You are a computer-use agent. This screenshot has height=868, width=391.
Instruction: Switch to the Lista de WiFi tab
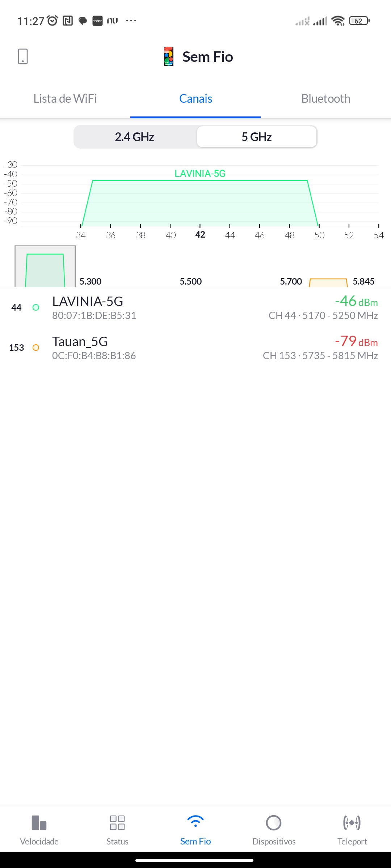click(65, 99)
